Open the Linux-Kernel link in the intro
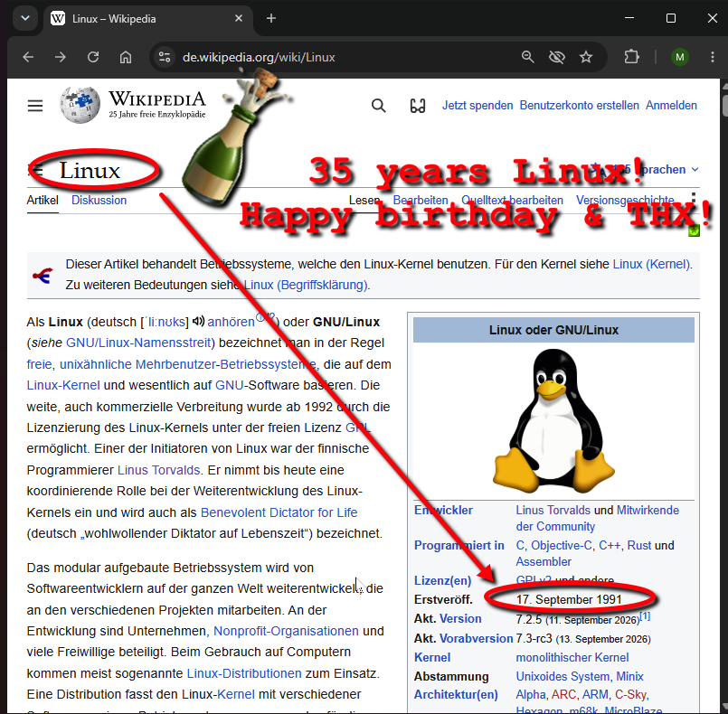Image resolution: width=728 pixels, height=714 pixels. click(63, 385)
